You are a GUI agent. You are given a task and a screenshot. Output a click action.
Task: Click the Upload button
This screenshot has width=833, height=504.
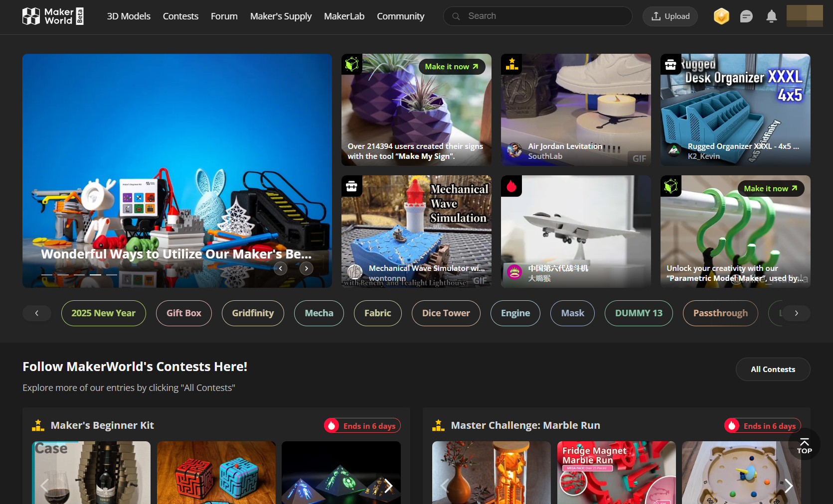coord(670,16)
